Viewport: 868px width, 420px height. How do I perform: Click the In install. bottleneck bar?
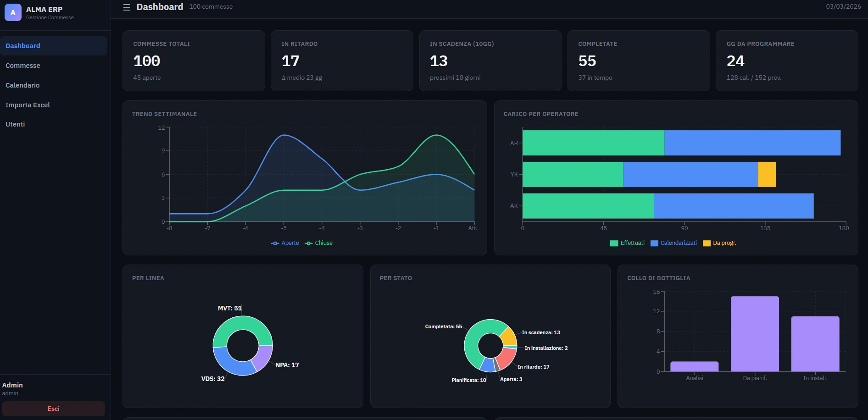tap(815, 344)
